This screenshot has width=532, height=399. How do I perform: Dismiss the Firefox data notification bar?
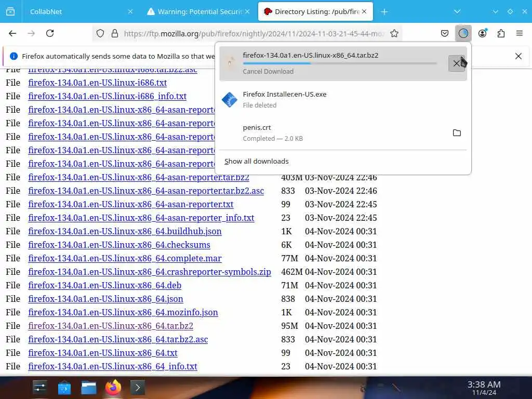(x=518, y=56)
